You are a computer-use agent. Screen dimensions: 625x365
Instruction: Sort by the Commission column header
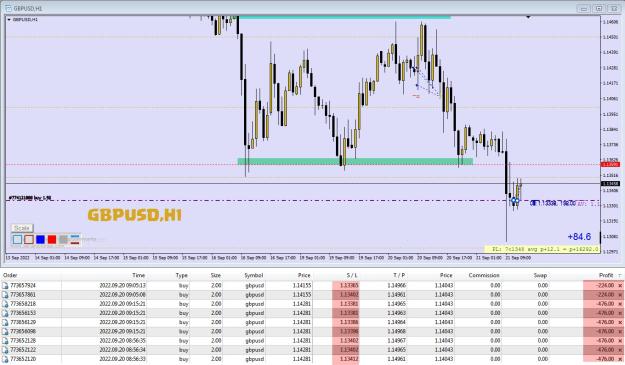[484, 275]
